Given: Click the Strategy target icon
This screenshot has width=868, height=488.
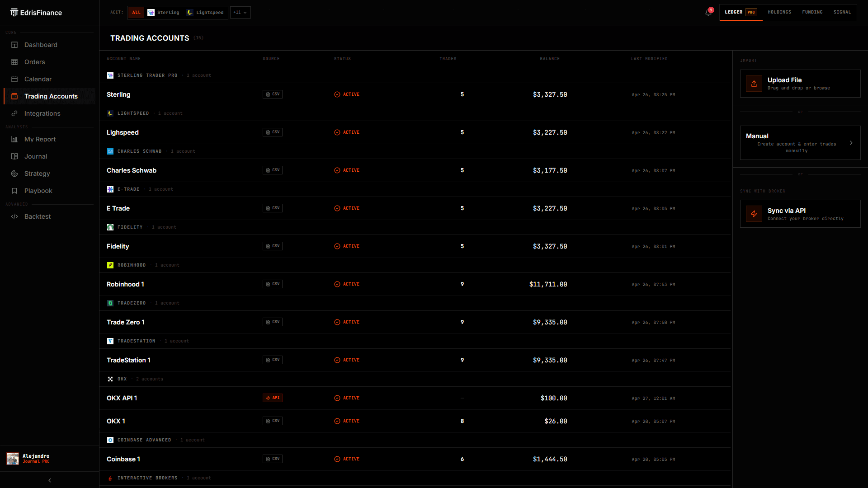Looking at the screenshot, I should (14, 174).
